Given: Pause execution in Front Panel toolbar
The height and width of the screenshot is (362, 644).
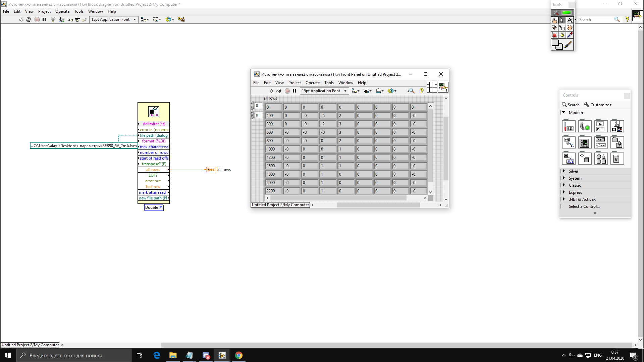Looking at the screenshot, I should [x=294, y=91].
